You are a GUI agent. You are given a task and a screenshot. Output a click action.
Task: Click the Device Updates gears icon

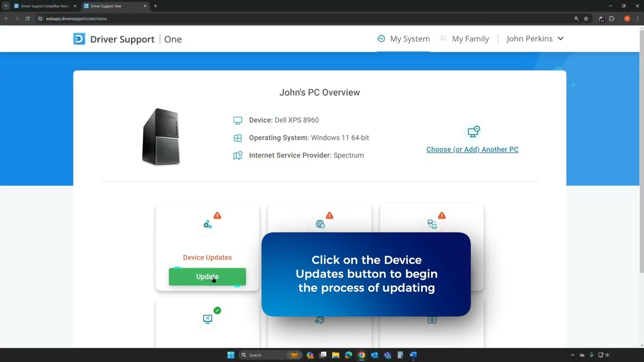[207, 225]
